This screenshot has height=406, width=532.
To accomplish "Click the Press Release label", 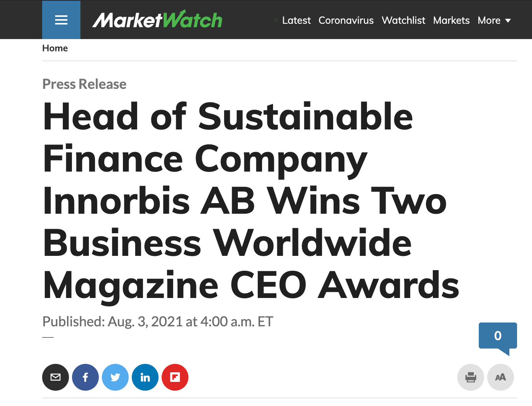I will [x=84, y=84].
